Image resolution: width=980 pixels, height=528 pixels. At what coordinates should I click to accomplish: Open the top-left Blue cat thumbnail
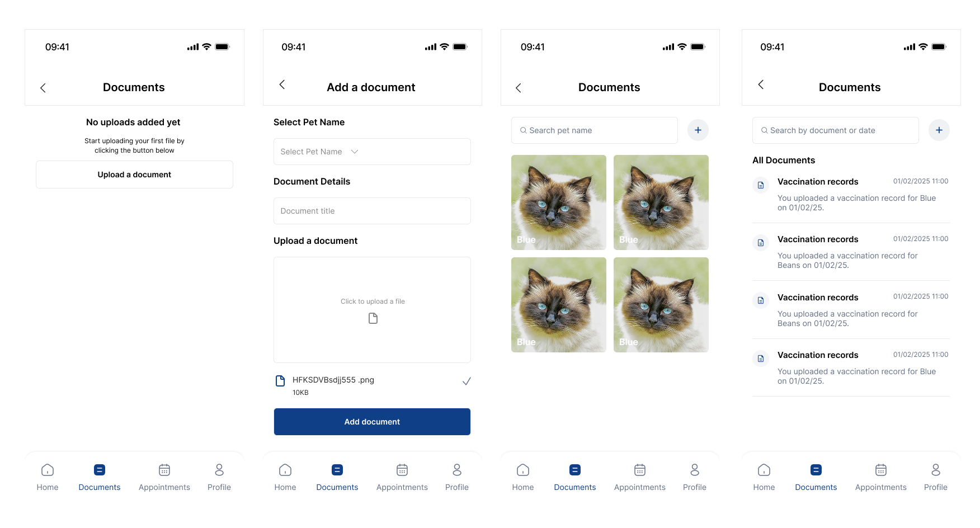(558, 202)
